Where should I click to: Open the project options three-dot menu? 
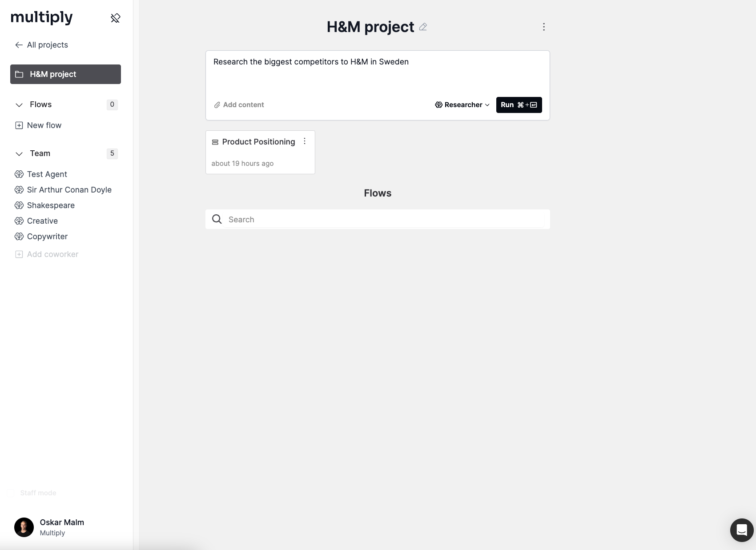[x=543, y=27]
